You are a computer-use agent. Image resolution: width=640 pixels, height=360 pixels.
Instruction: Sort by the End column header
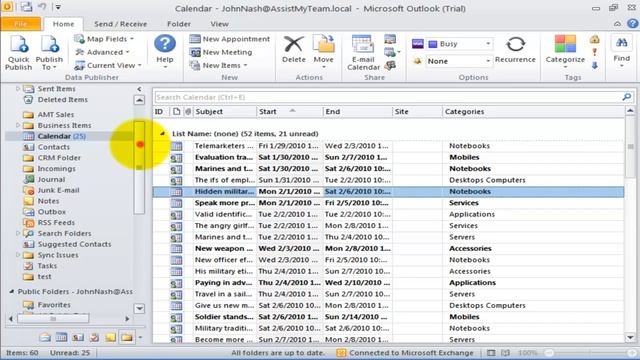point(357,111)
